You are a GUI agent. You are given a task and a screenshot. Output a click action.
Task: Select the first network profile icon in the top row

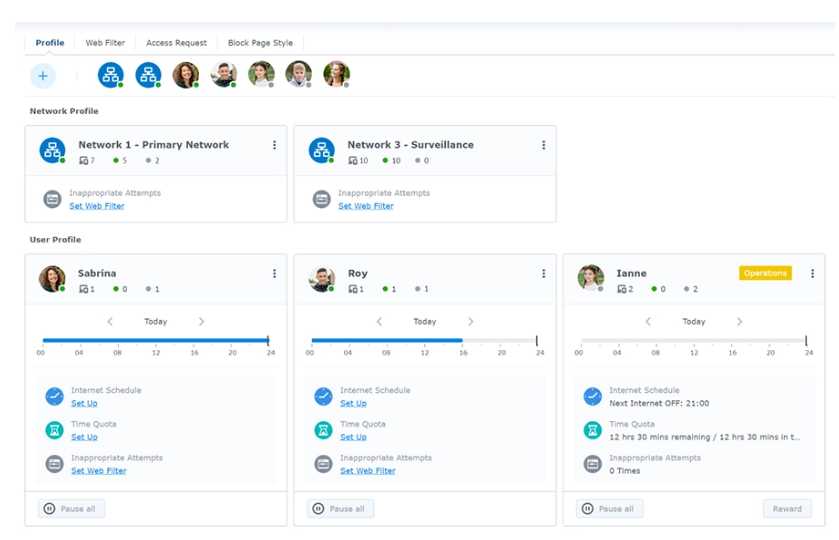(x=110, y=75)
